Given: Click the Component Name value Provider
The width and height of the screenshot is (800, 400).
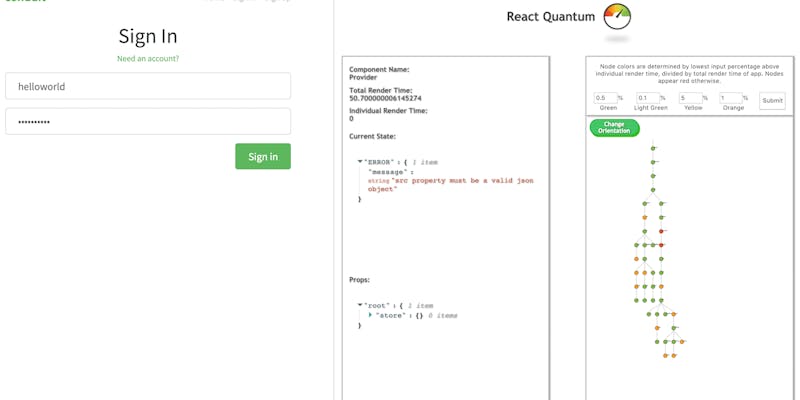Looking at the screenshot, I should click(x=363, y=78).
